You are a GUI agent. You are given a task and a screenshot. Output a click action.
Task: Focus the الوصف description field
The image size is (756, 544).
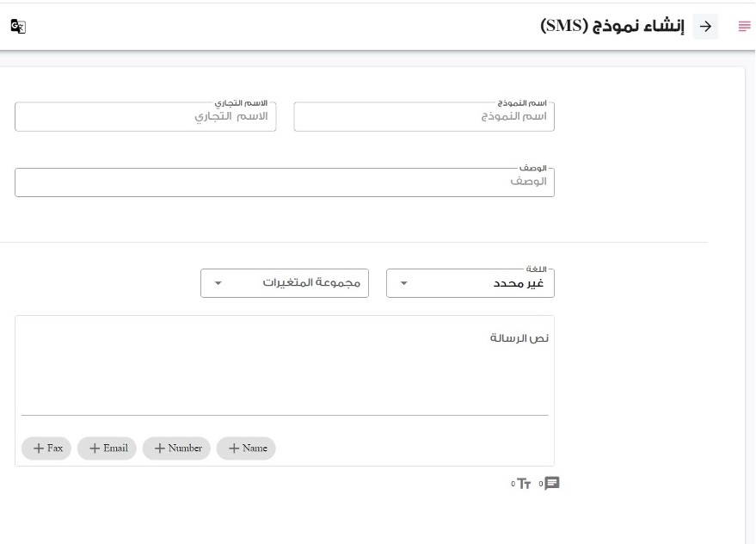point(285,182)
